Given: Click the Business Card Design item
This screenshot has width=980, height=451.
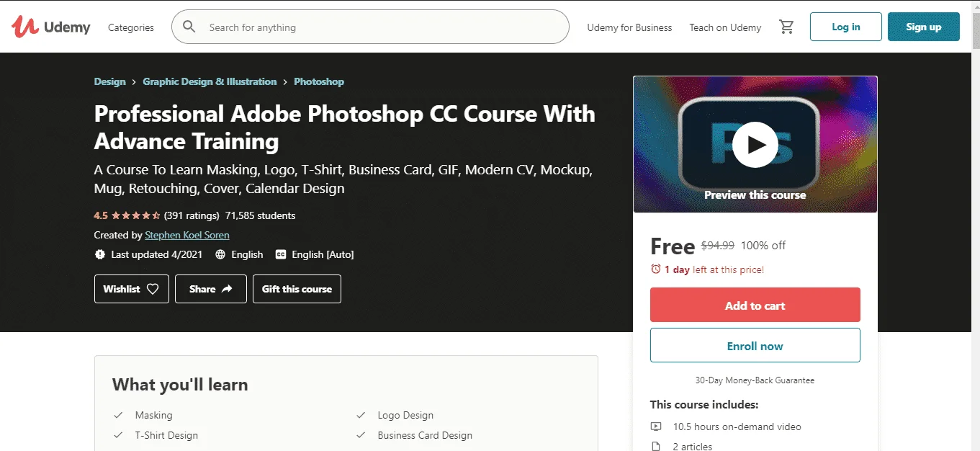Looking at the screenshot, I should 425,435.
